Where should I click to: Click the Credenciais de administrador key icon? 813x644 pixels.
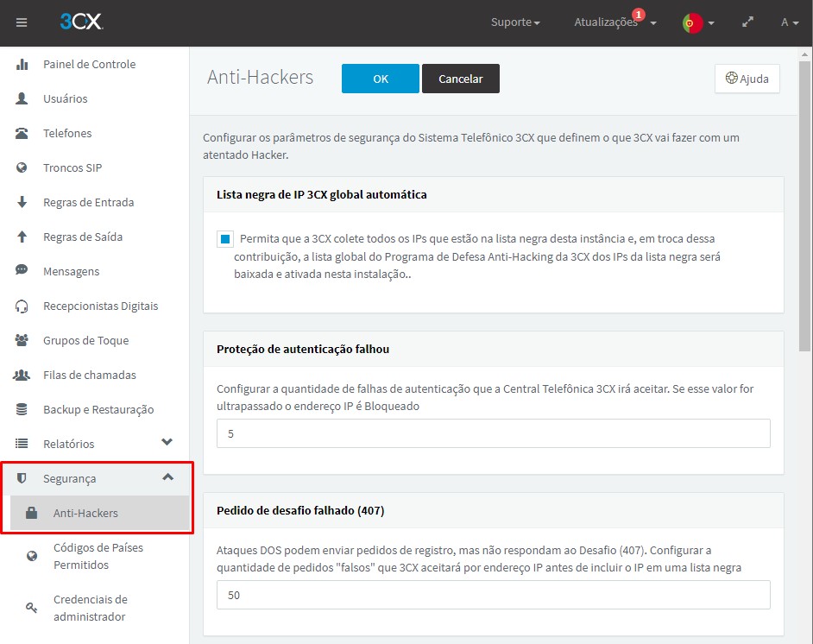pos(32,607)
